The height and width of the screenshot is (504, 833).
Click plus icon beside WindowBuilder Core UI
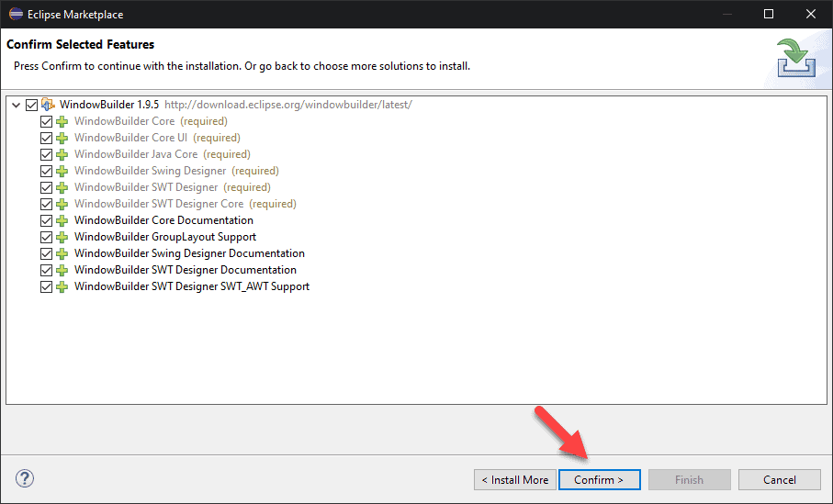coord(62,138)
